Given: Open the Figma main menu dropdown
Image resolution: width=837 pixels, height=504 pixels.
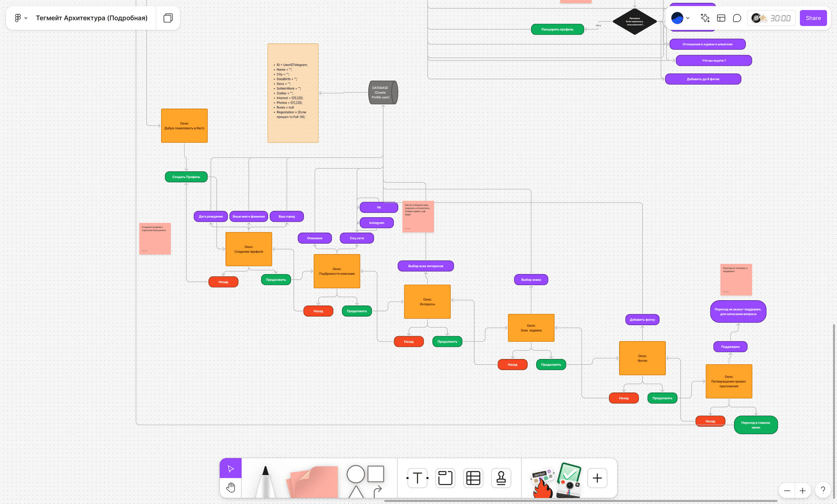Looking at the screenshot, I should pos(21,18).
